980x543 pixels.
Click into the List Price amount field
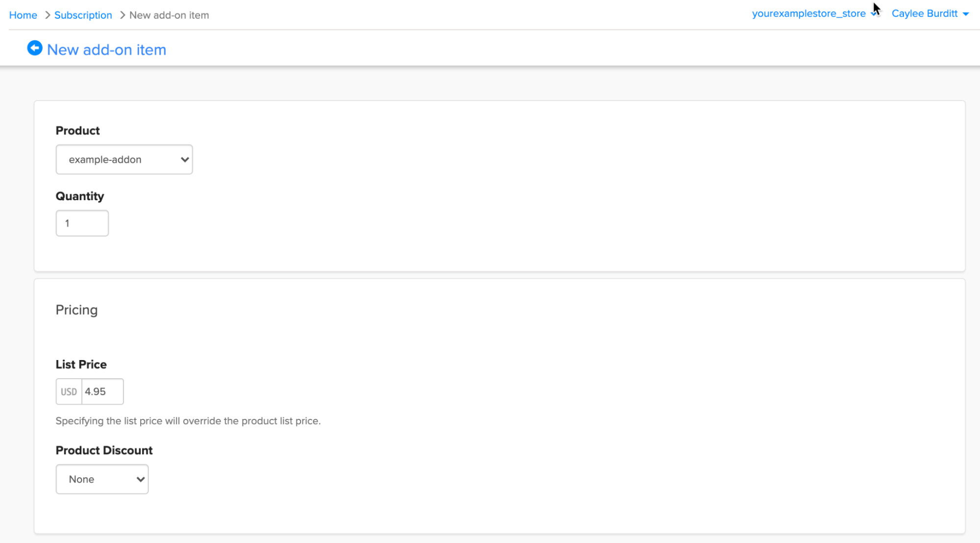102,391
